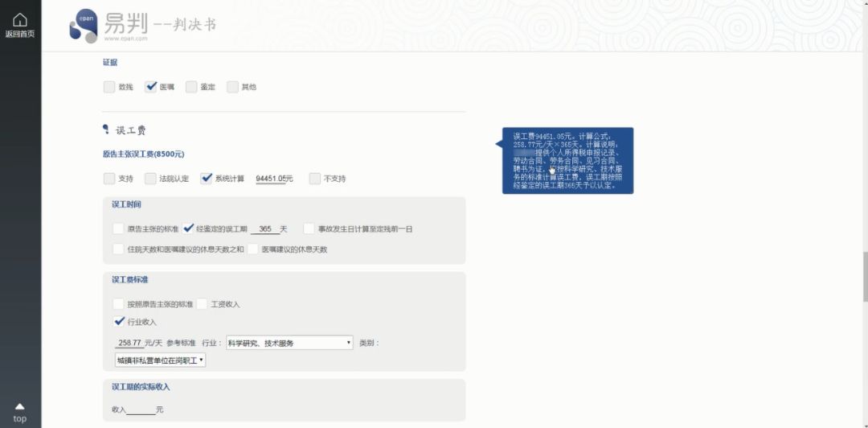Select the 支持 checkbox

[x=109, y=179]
